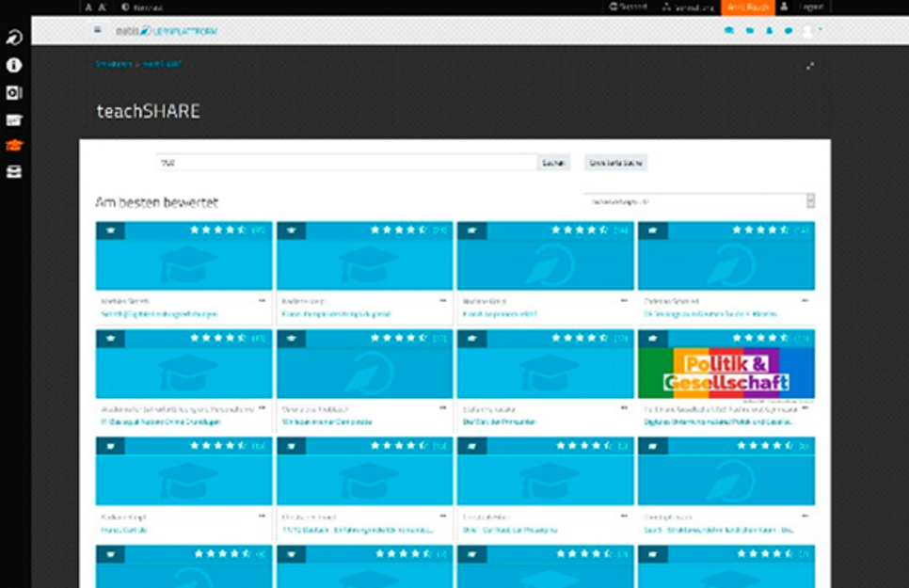Click the board icon in left sidebar
The height and width of the screenshot is (588, 909).
14,119
